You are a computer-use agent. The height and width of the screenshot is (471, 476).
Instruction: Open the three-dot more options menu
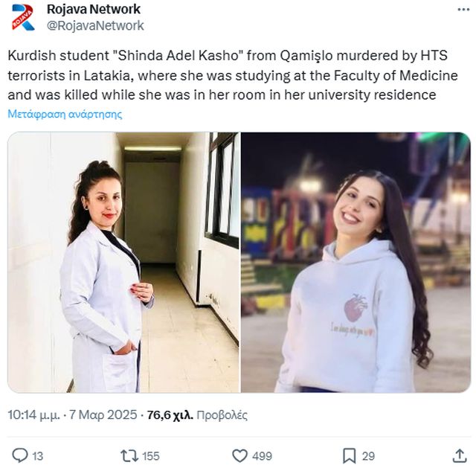(463, 10)
